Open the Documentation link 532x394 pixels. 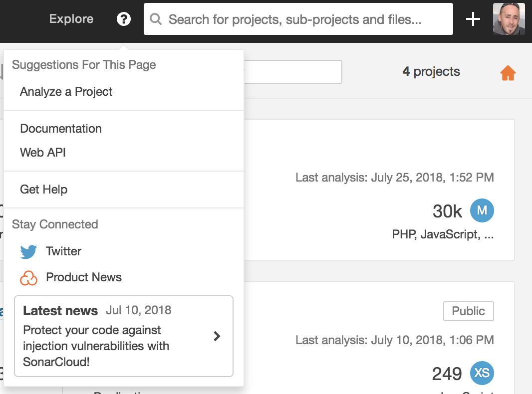pyautogui.click(x=61, y=129)
